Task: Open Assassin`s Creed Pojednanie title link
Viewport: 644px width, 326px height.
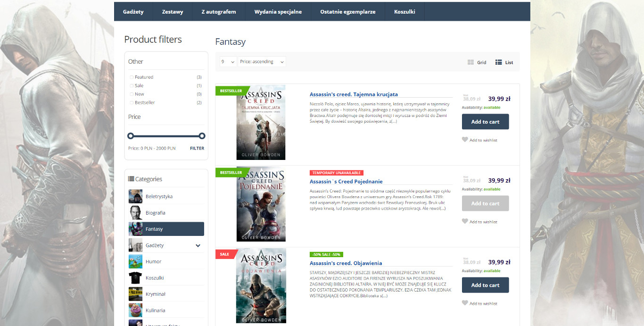Action: pyautogui.click(x=346, y=182)
